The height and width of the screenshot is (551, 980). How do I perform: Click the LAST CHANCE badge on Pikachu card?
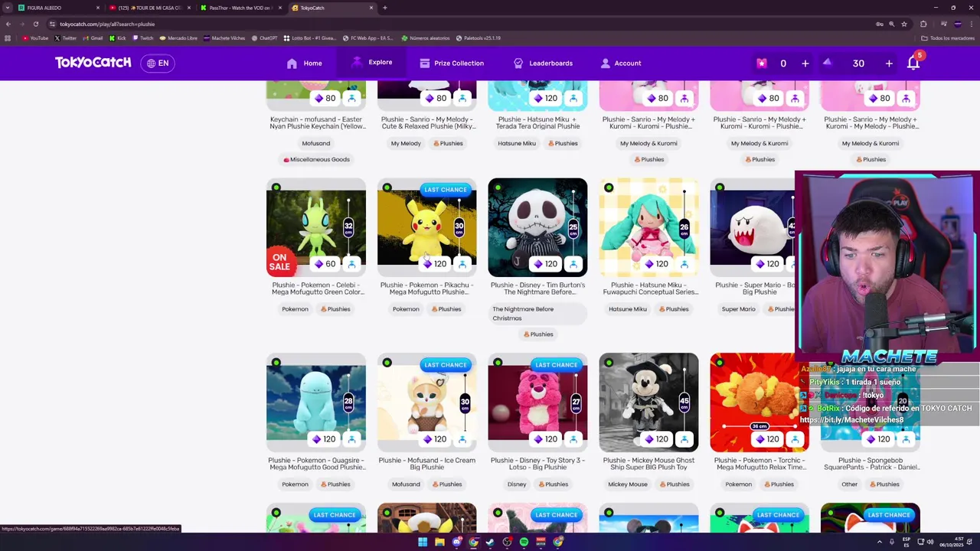[x=445, y=190]
